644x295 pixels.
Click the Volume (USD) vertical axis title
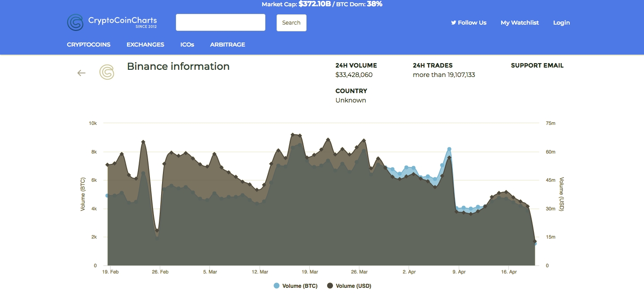click(562, 194)
